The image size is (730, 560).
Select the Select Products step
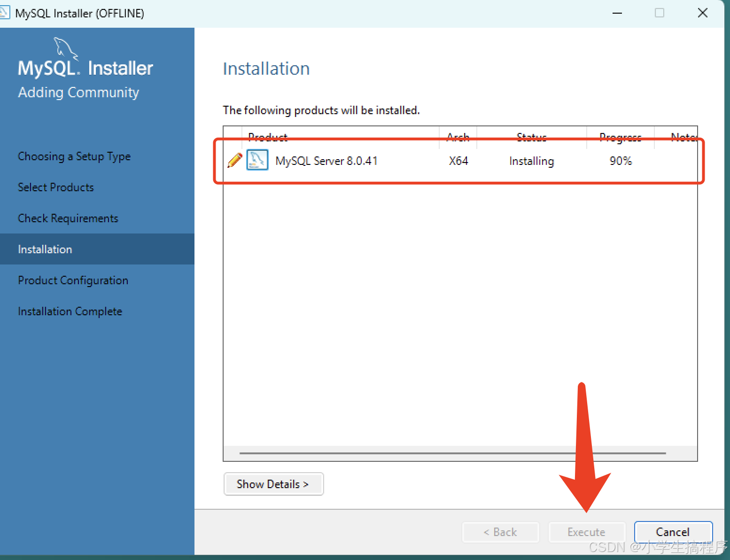coord(56,187)
